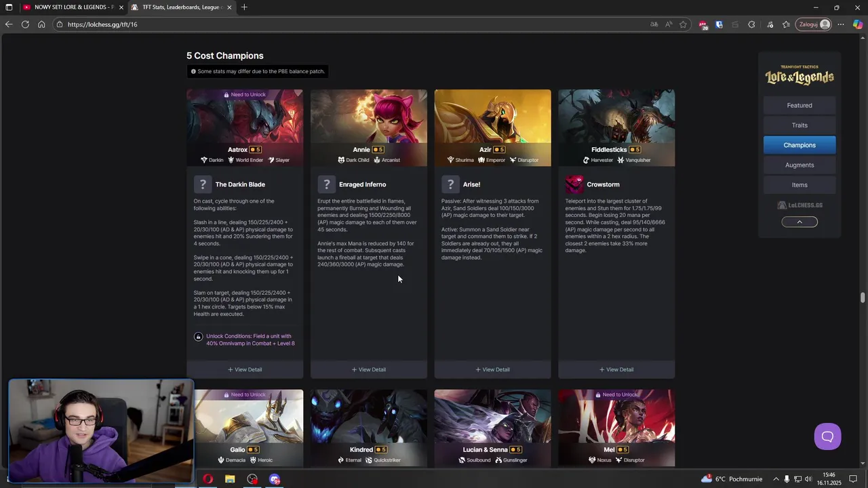868x488 pixels.
Task: Select the Demacia trait icon on Galio
Action: point(221,460)
